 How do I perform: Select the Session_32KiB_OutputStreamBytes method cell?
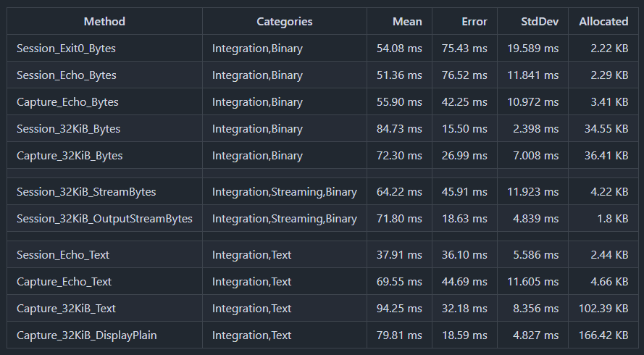pos(104,219)
